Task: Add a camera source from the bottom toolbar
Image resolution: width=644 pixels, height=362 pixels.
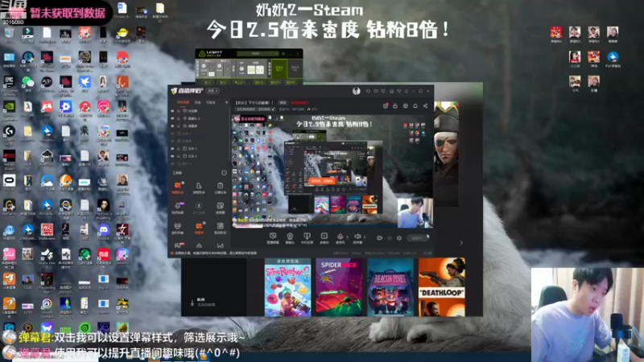Action: click(290, 237)
